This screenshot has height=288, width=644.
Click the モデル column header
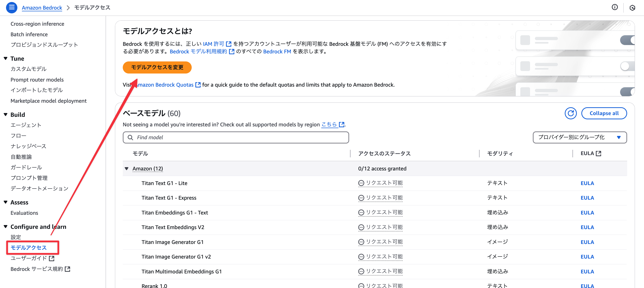[x=140, y=154]
